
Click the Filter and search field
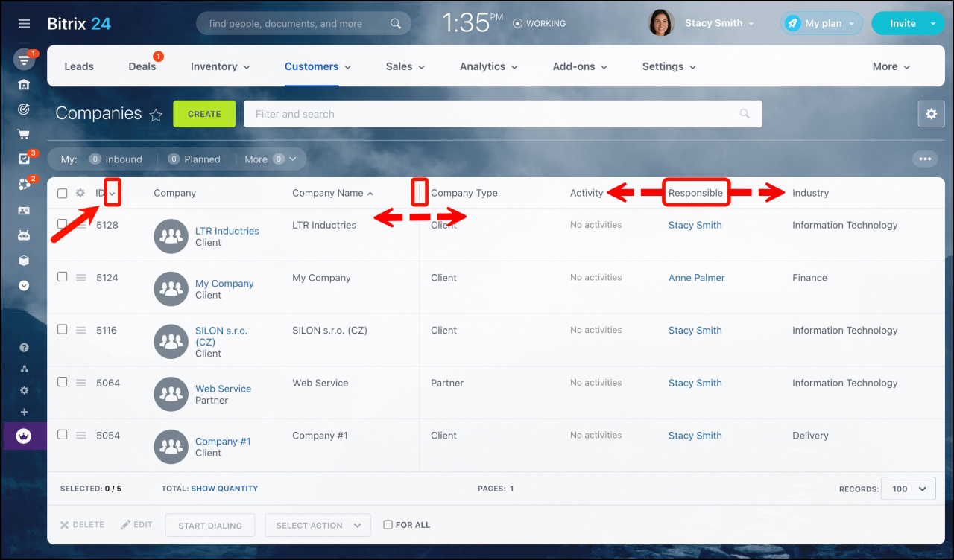pyautogui.click(x=503, y=114)
